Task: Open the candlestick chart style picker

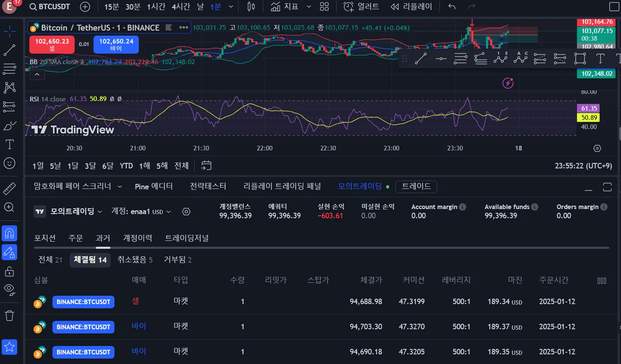Action: click(x=251, y=7)
